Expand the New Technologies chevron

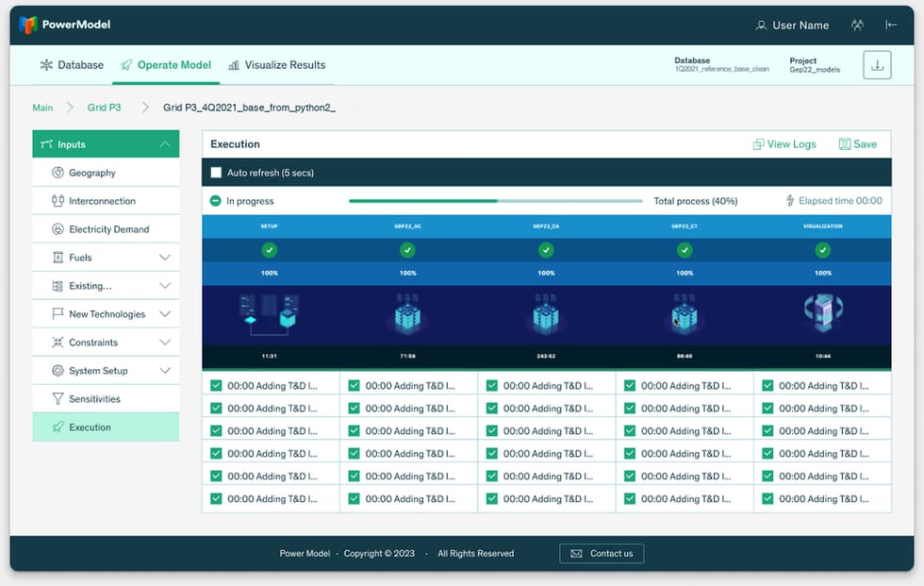(165, 314)
